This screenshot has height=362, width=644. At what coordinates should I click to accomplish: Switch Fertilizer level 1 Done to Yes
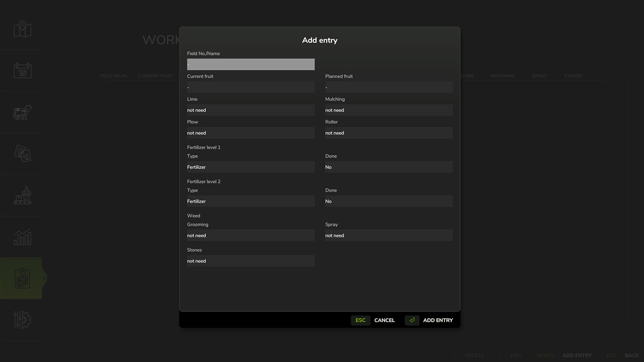click(388, 167)
